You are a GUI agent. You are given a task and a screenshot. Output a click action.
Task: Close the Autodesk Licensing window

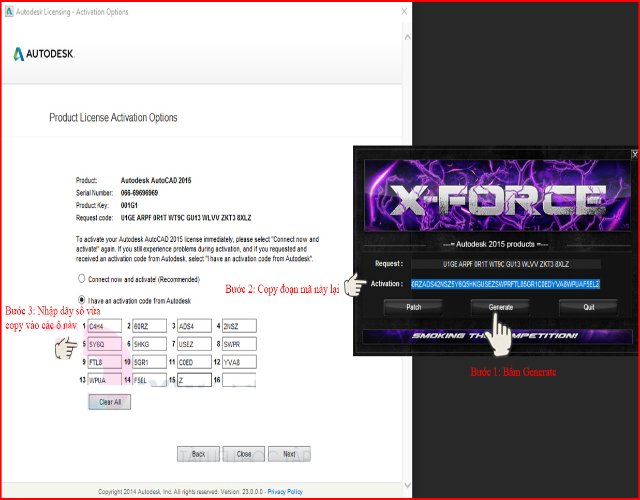click(x=404, y=11)
